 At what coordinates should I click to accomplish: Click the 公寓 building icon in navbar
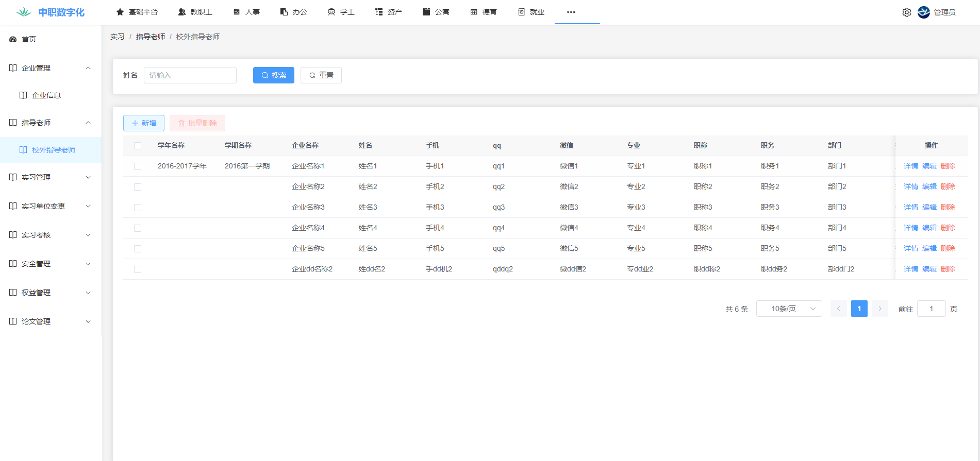pos(426,12)
